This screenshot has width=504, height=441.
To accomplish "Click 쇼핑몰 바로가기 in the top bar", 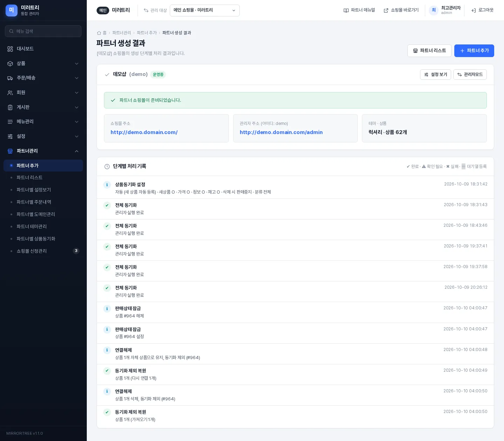I will click(x=401, y=10).
